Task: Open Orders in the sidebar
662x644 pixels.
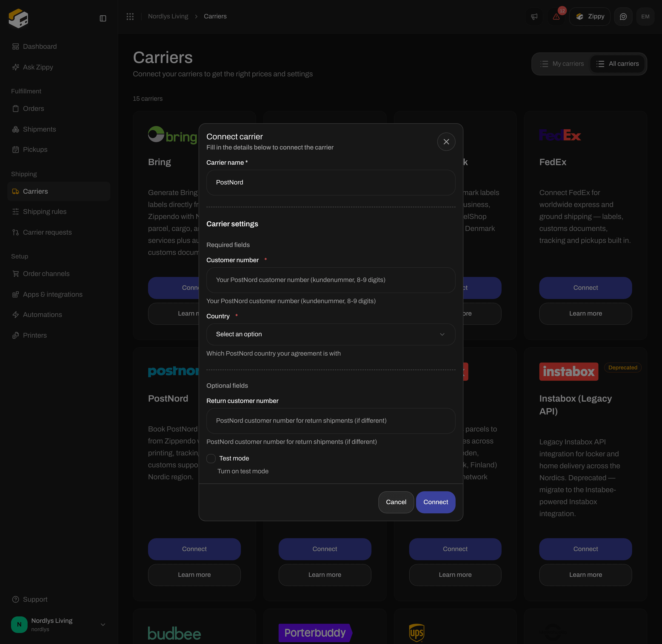Action: (x=59, y=109)
